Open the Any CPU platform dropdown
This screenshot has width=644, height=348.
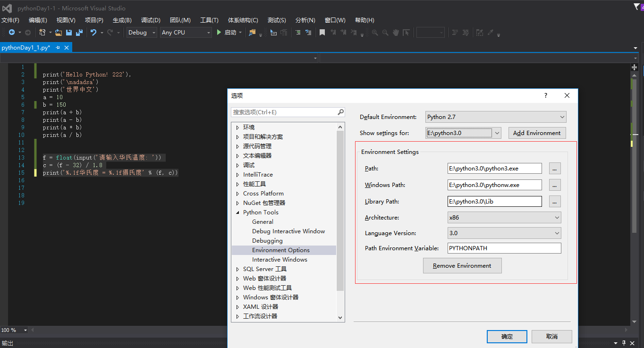185,32
